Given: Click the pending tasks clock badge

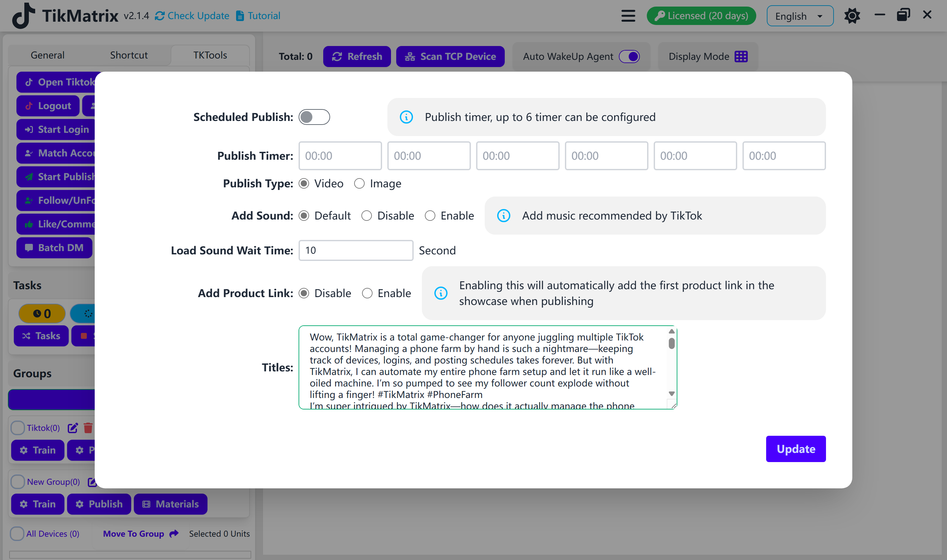Looking at the screenshot, I should 42,314.
